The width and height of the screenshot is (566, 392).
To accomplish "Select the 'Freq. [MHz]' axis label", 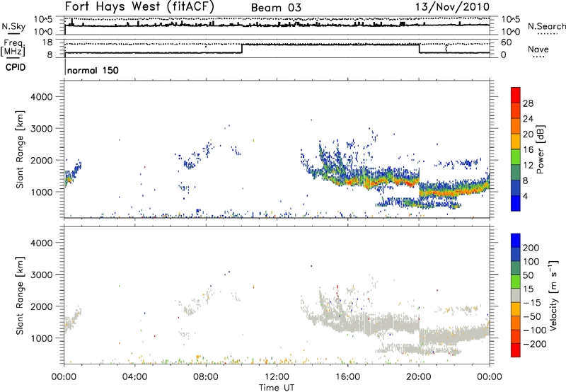I will pyautogui.click(x=14, y=47).
